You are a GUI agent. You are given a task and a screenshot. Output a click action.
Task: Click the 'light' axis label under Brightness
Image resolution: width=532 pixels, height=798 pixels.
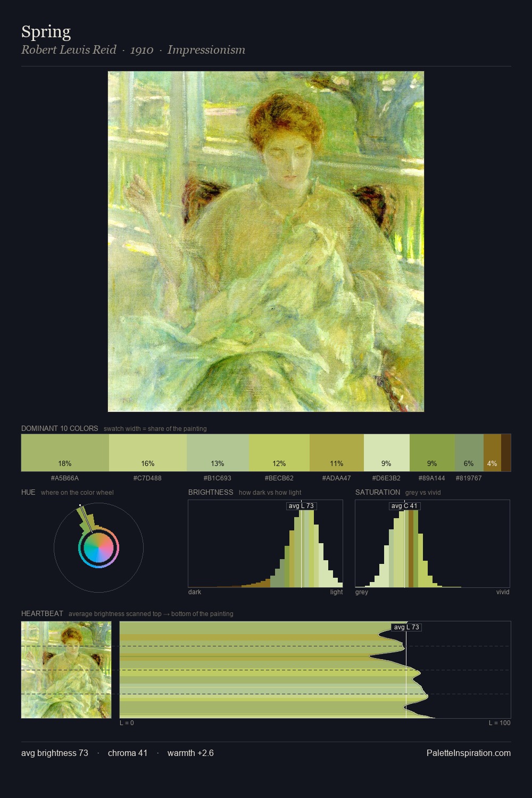click(x=336, y=592)
